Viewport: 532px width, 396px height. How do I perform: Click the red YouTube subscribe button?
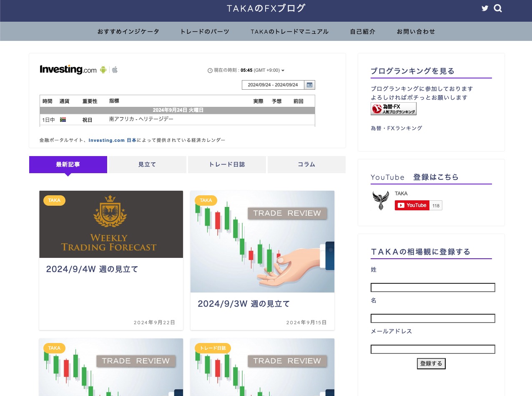[x=412, y=205]
